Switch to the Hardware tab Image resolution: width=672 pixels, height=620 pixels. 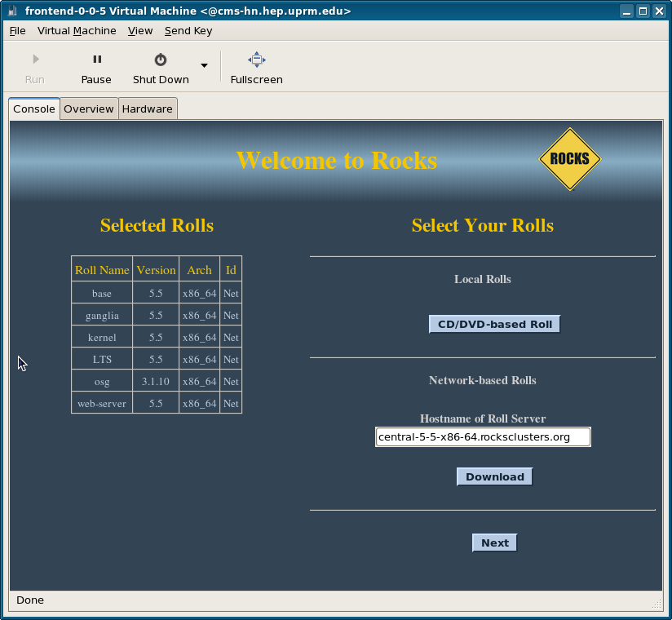point(148,108)
